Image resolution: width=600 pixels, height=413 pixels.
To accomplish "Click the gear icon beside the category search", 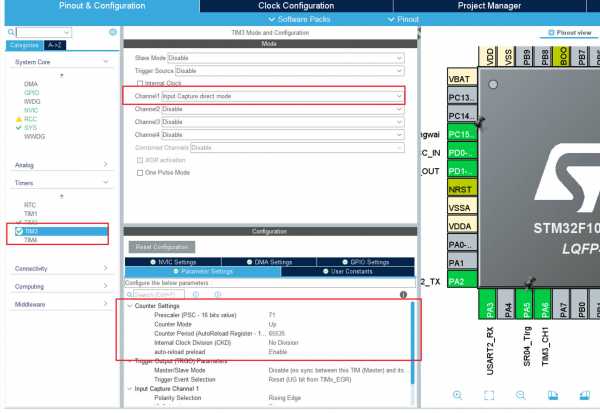I will [112, 32].
